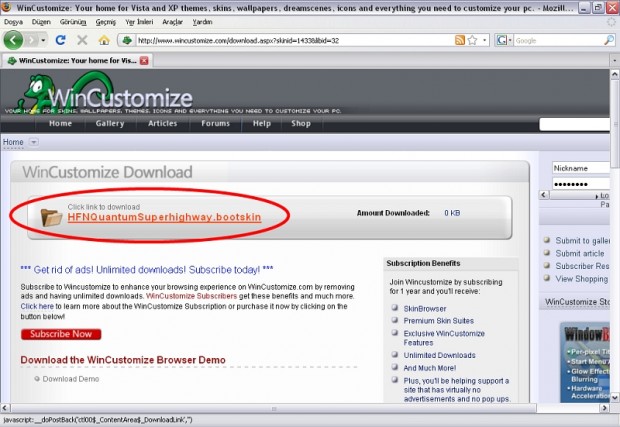Bookmark the page with the star icon
Viewport: 620px width, 427px height.
tap(473, 40)
